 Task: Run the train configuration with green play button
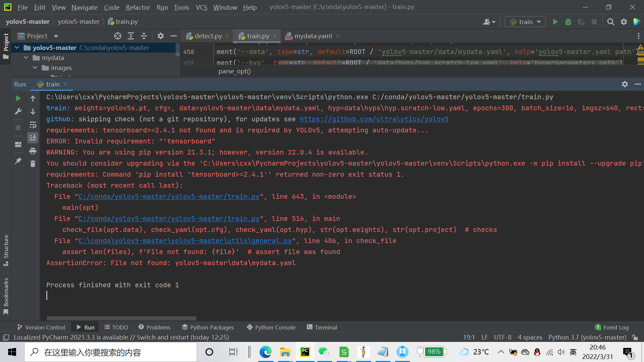click(555, 22)
